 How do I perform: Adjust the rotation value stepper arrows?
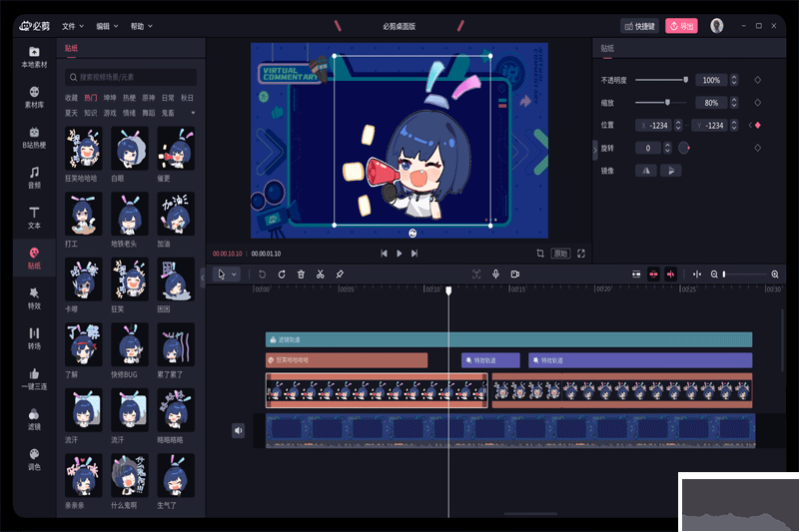tap(667, 148)
